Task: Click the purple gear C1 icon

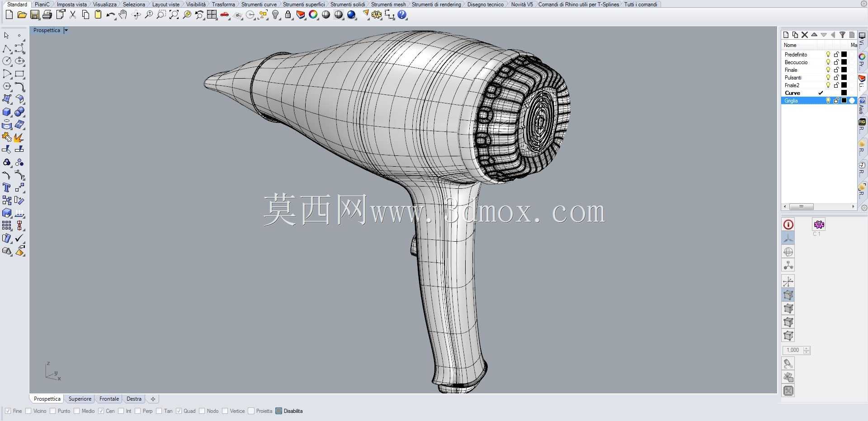Action: point(819,225)
